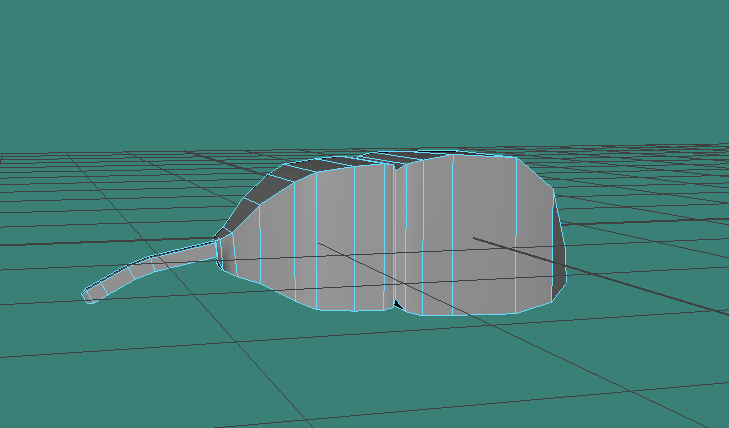
Task: Select the middle segment of the thin stem
Action: 150,266
